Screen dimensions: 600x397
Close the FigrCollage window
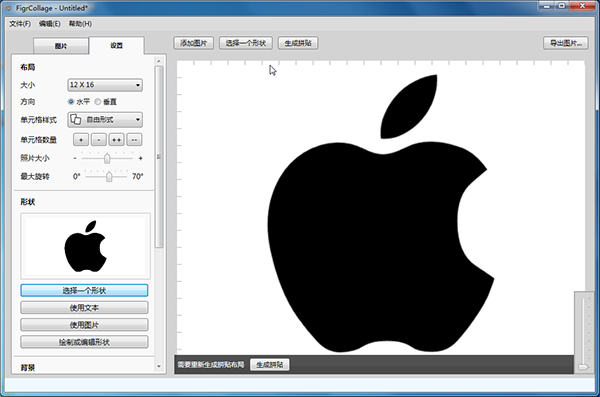582,6
